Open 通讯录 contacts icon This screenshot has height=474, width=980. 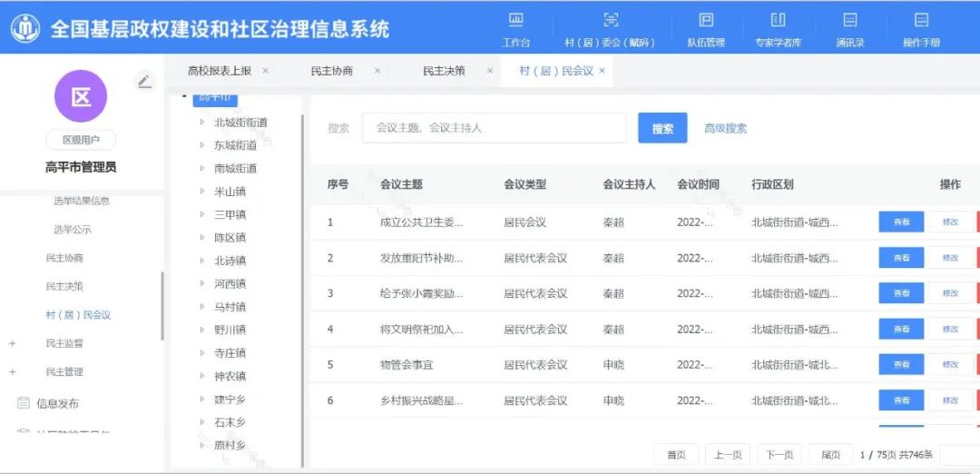tap(849, 21)
